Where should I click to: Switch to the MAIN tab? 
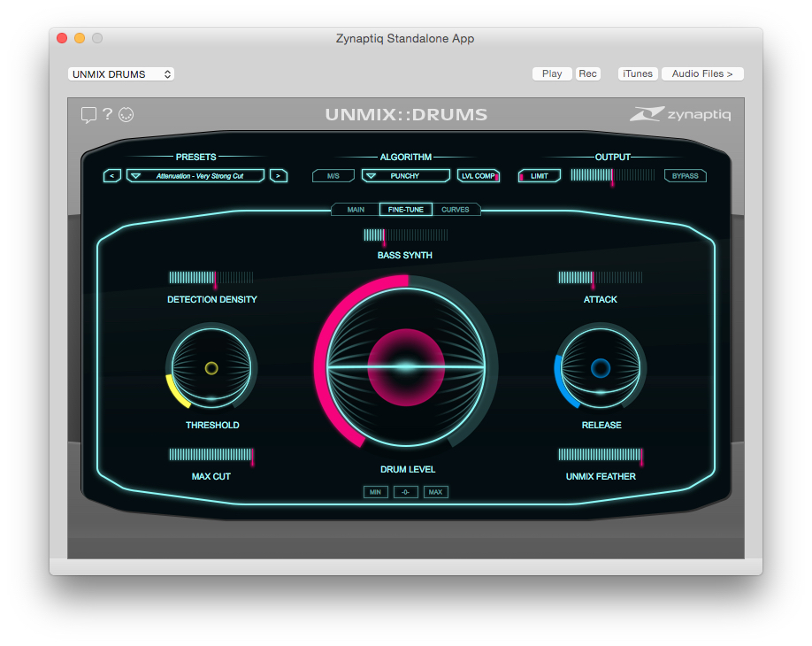coord(356,210)
